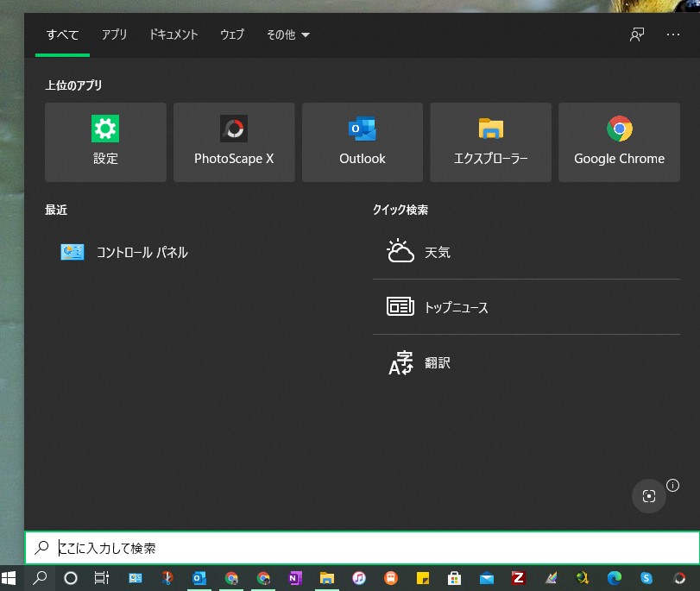700x591 pixels.
Task: Open iTunes from the taskbar
Action: 359,578
